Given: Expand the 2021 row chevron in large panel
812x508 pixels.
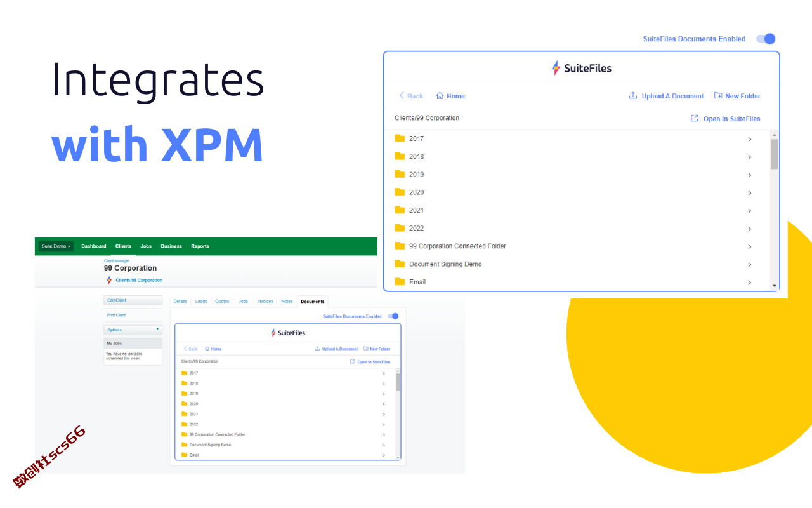Looking at the screenshot, I should coord(750,211).
